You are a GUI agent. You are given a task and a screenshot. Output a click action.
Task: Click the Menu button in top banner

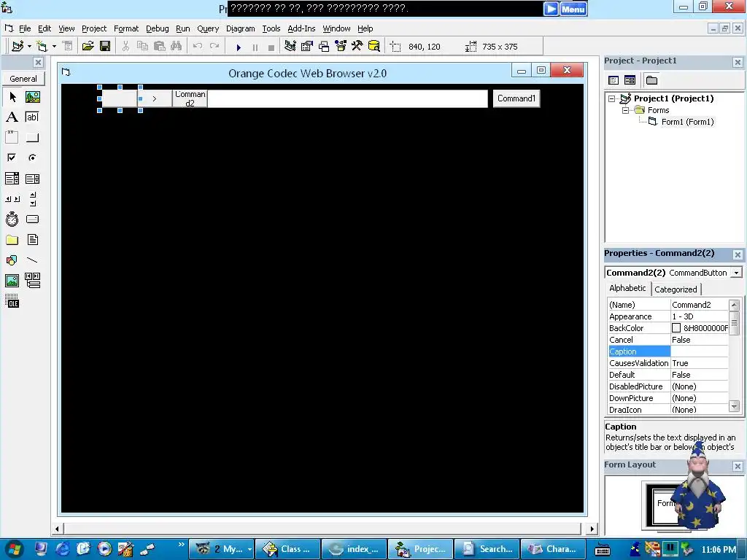point(573,9)
